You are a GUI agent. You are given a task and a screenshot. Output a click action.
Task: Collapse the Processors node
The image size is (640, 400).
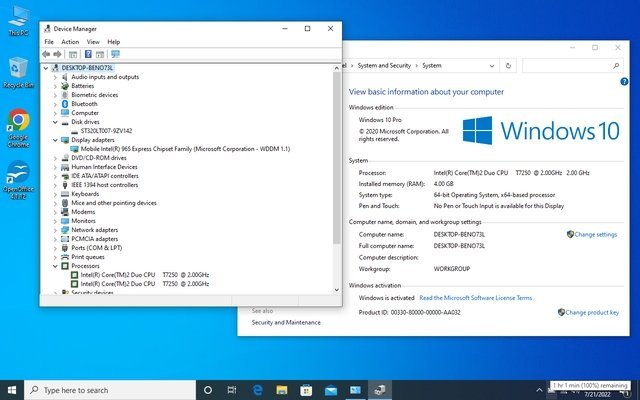click(55, 266)
